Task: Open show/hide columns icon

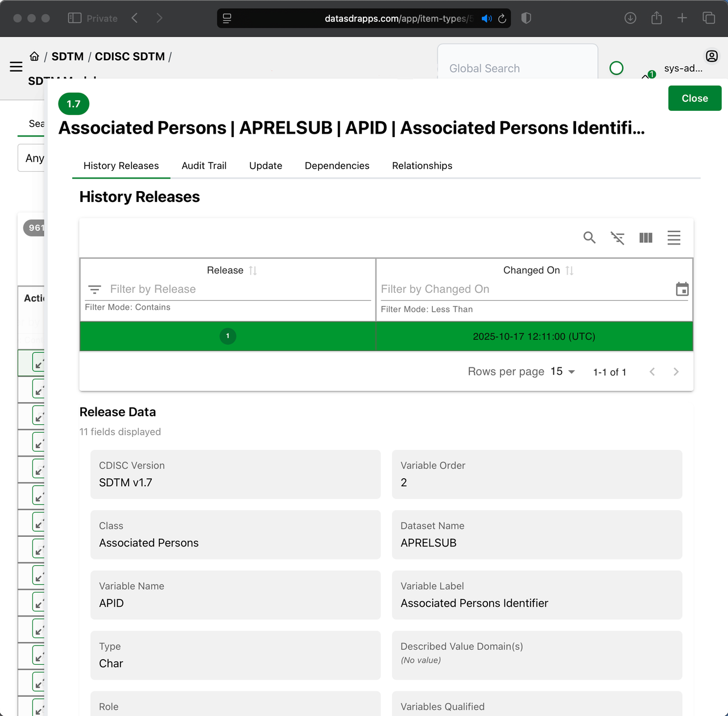Action: [646, 238]
